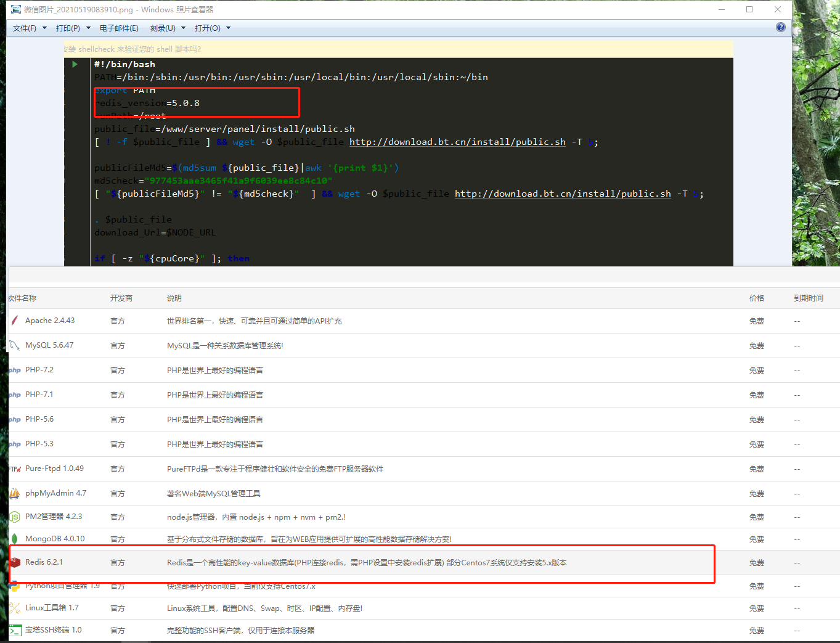This screenshot has width=840, height=643.
Task: Click the shellcheck install prompt banner
Action: point(398,49)
